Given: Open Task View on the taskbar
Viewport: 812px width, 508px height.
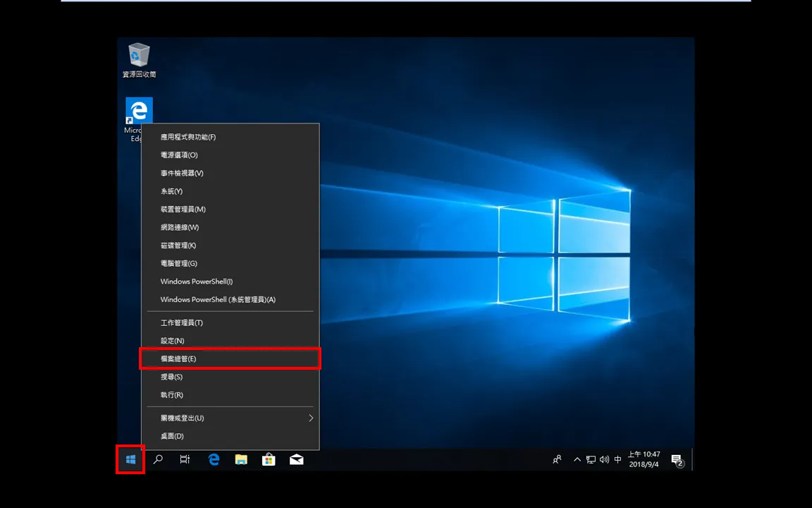Looking at the screenshot, I should (x=185, y=459).
